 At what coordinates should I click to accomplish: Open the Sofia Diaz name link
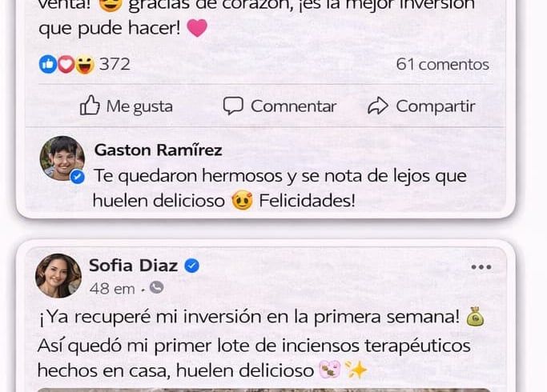[133, 266]
